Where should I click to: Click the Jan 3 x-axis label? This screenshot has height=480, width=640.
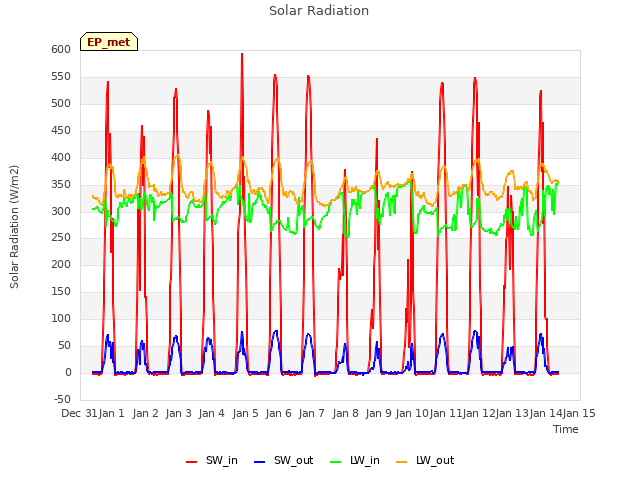coord(178,413)
